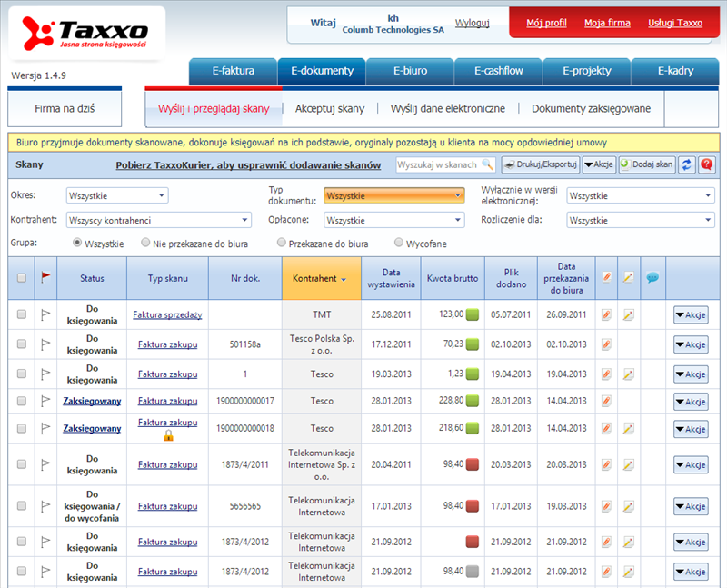Click the red flag column header icon

pyautogui.click(x=45, y=277)
